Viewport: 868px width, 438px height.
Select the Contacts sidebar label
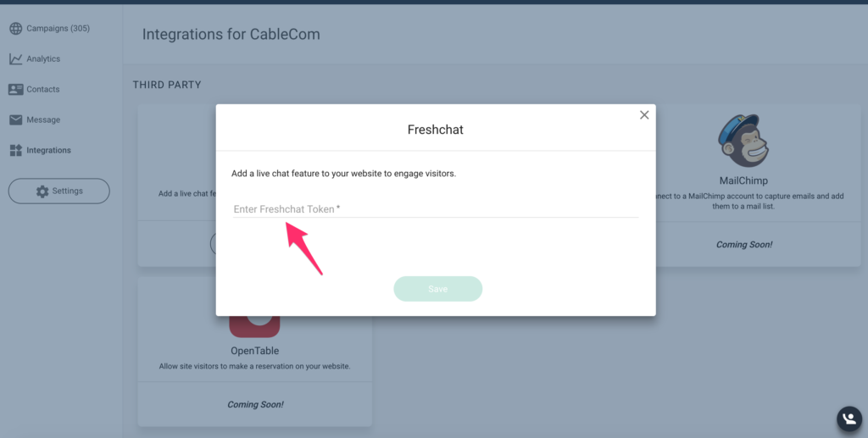click(x=43, y=89)
